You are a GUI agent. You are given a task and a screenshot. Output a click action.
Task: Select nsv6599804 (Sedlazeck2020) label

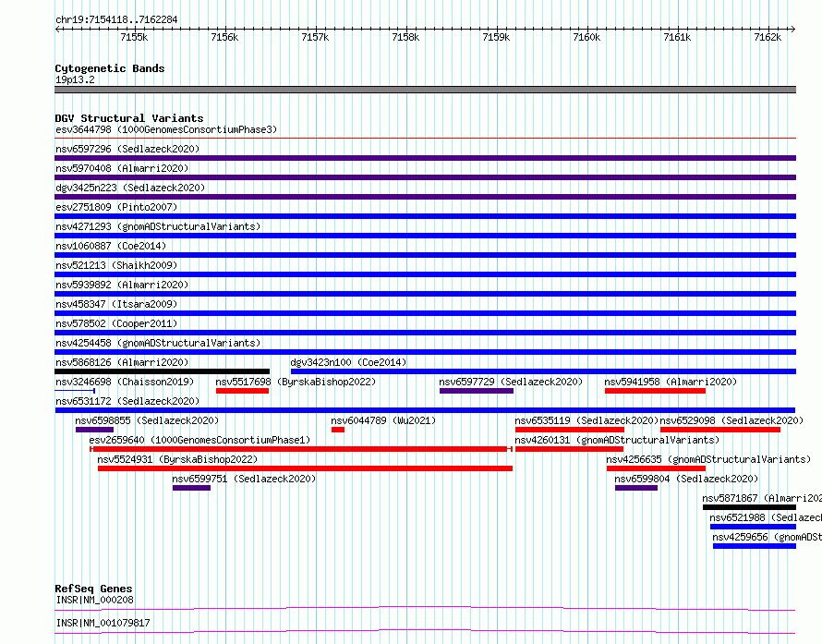tap(686, 479)
